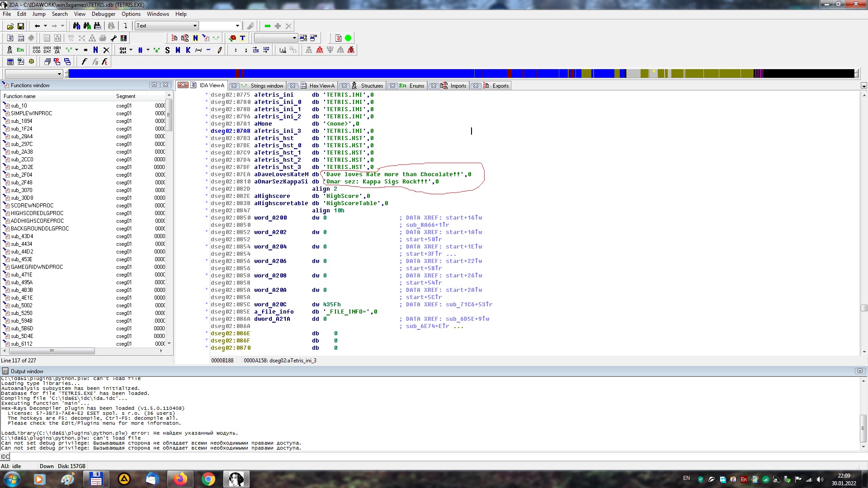Click the blue N rename icon
Image resolution: width=868 pixels, height=488 pixels.
coord(95,50)
